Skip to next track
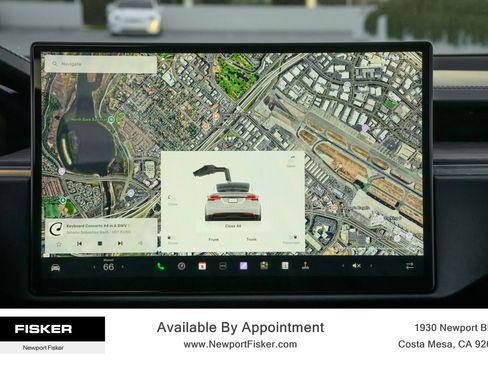 pos(120,243)
